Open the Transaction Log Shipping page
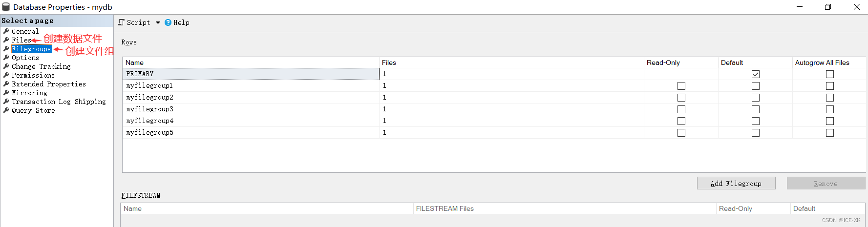 pyautogui.click(x=59, y=102)
